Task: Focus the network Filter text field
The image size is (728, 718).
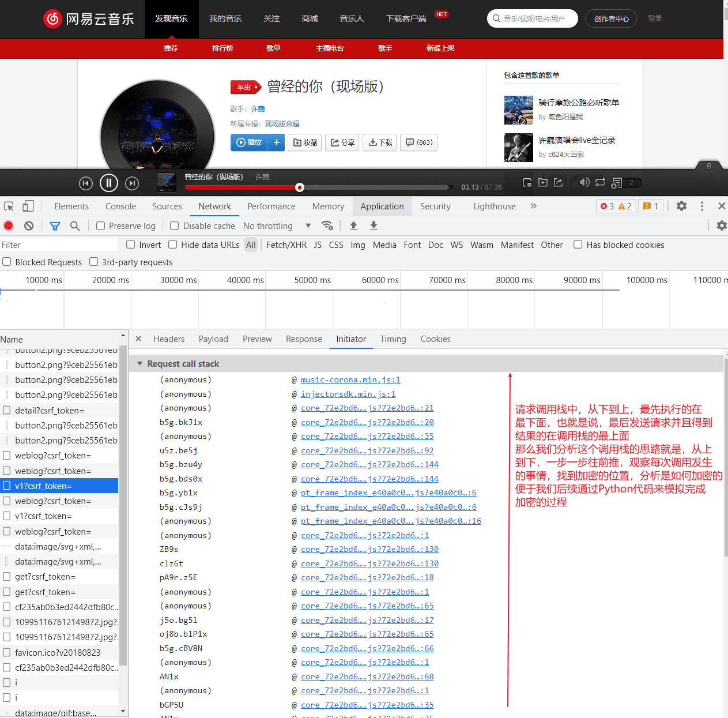Action: pos(58,245)
